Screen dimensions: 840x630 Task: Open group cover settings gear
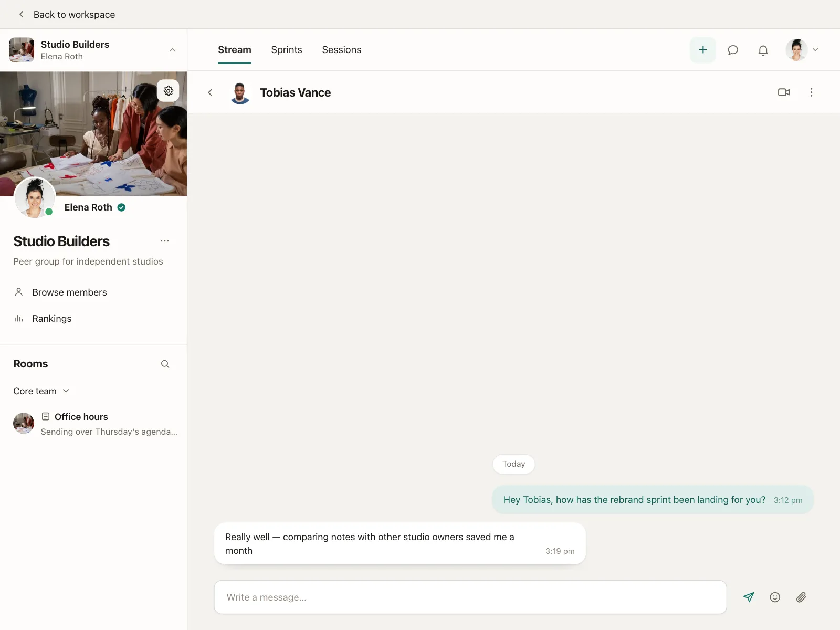pos(169,91)
